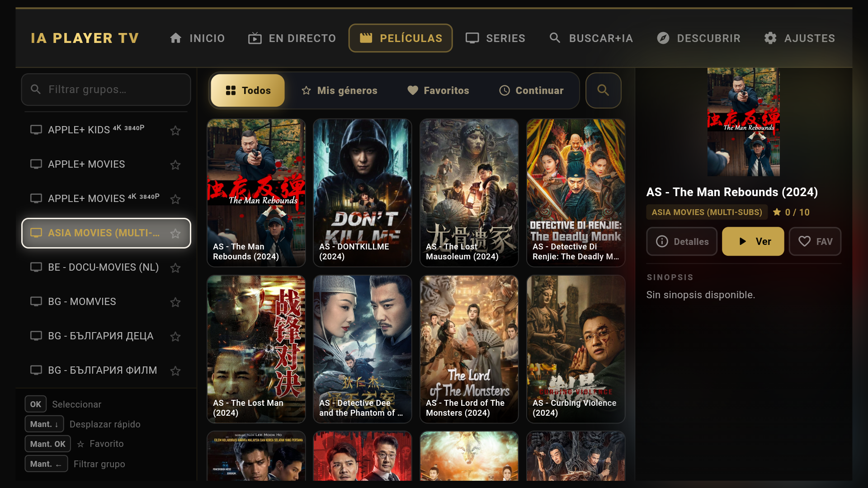Open Curbing Violence (2024) poster
Viewport: 868px width, 488px height.
[576, 349]
